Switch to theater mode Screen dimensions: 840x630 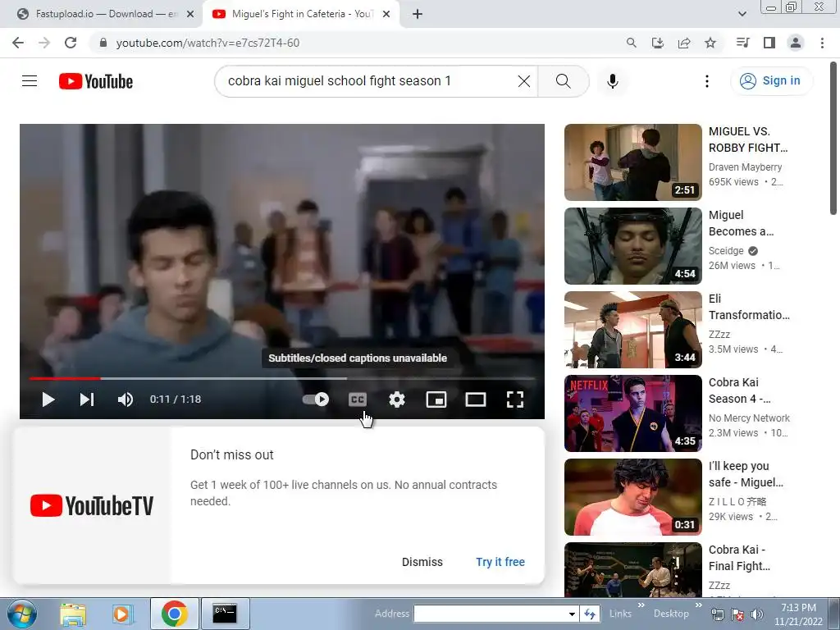click(476, 399)
